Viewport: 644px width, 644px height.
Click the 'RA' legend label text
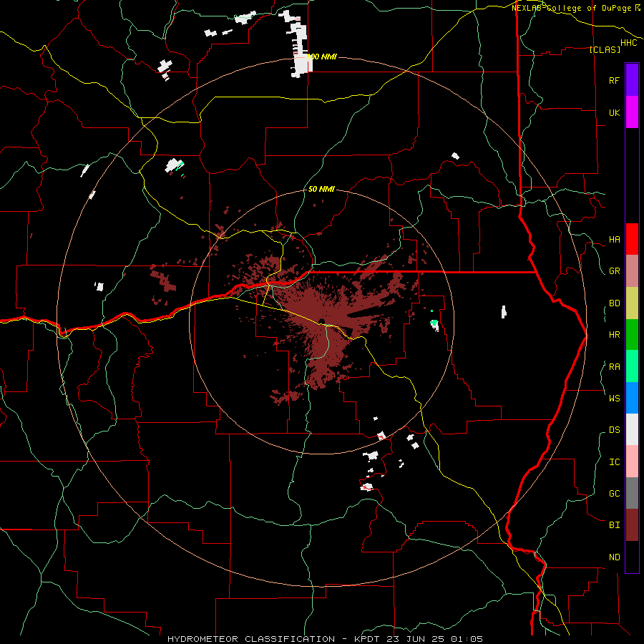click(614, 367)
